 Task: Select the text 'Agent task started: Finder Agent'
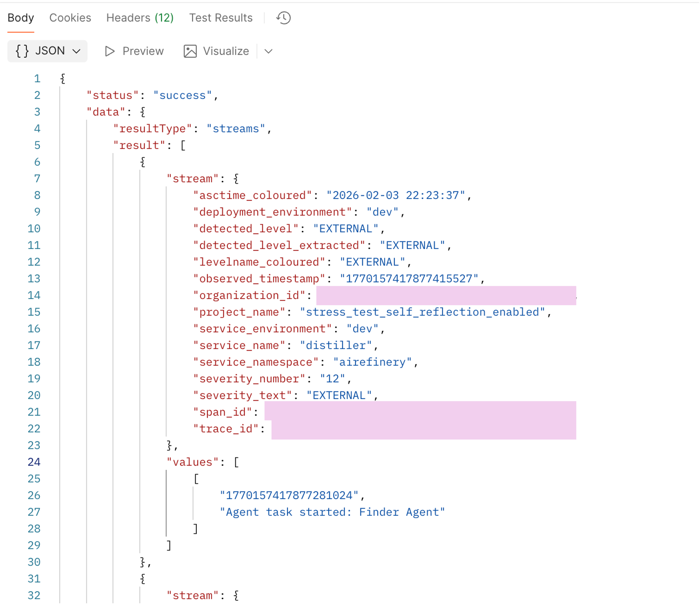[x=333, y=512]
